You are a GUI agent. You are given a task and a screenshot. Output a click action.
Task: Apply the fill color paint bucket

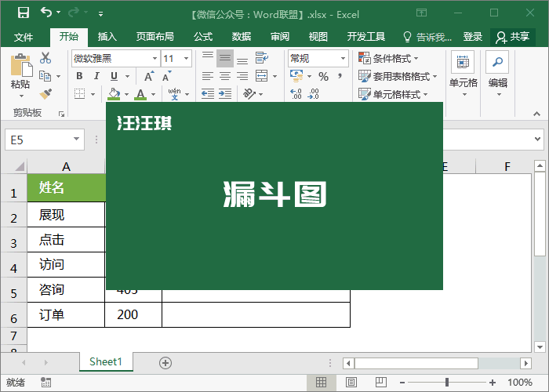114,94
